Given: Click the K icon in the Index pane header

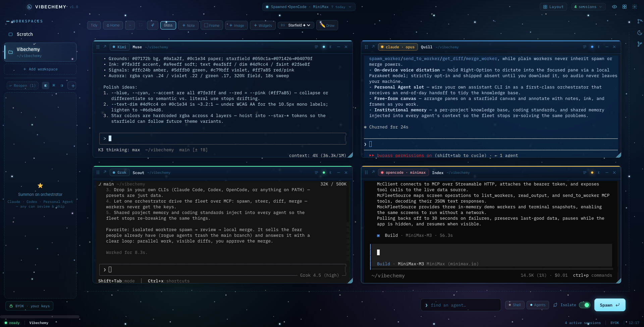Looking at the screenshot, I should pos(599,172).
